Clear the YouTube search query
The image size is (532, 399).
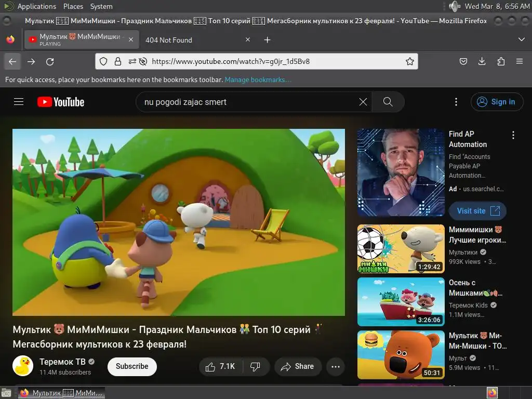coord(363,102)
